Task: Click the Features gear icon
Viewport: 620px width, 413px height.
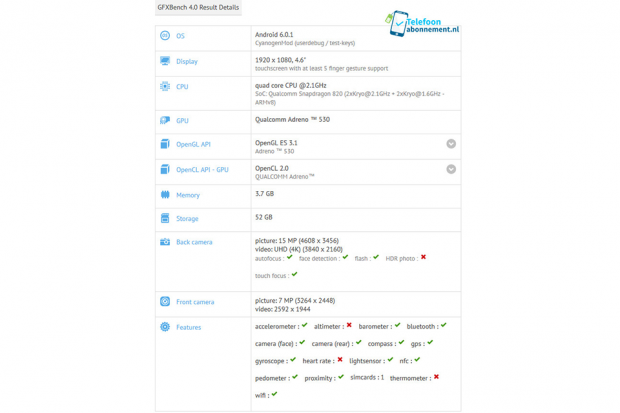Action: (165, 327)
